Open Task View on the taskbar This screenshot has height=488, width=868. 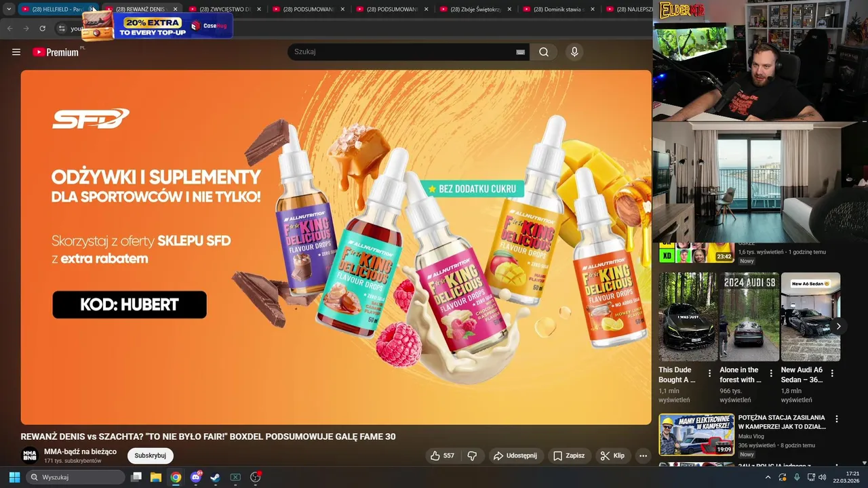136,477
